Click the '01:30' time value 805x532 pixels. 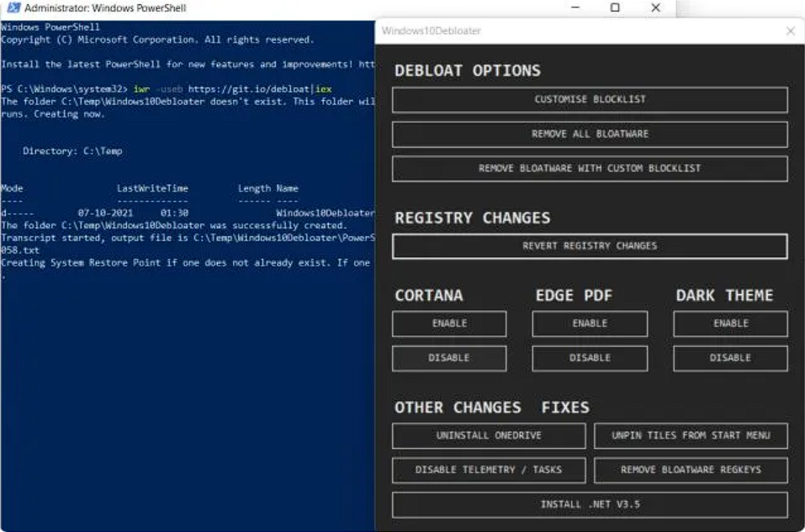pos(175,213)
